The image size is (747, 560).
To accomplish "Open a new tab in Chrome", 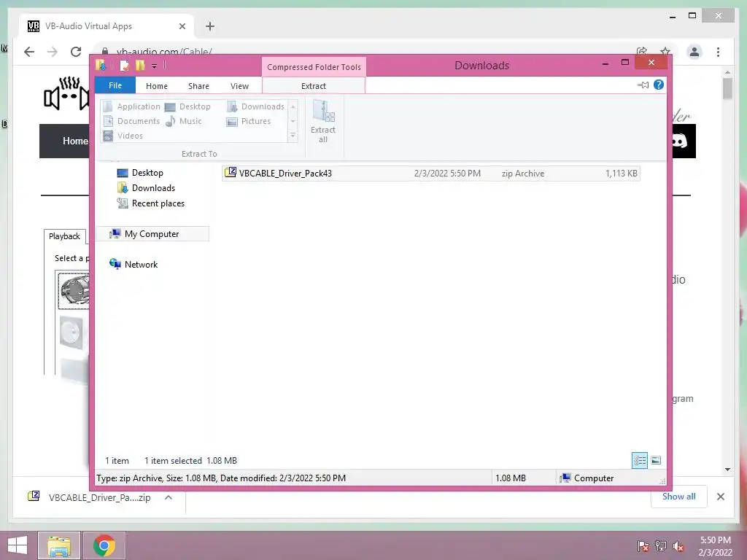I will point(210,27).
